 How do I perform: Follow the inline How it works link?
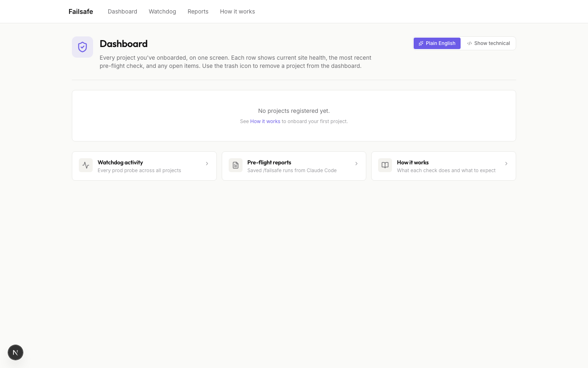pos(265,121)
